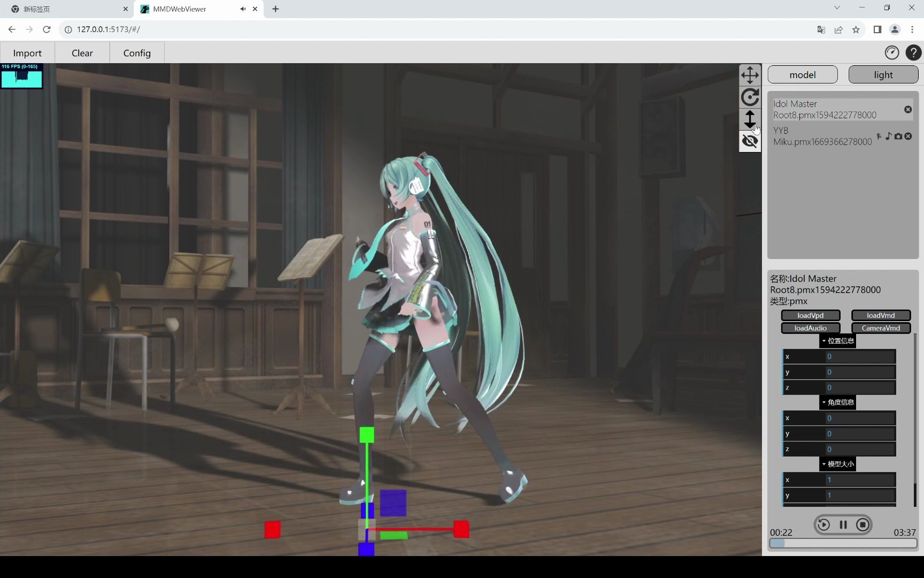The image size is (924, 578).
Task: Seek along the playback progress bar
Action: pos(843,543)
